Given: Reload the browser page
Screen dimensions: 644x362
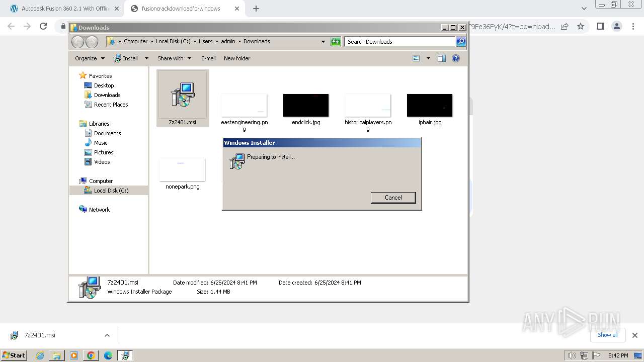Looking at the screenshot, I should point(43,26).
